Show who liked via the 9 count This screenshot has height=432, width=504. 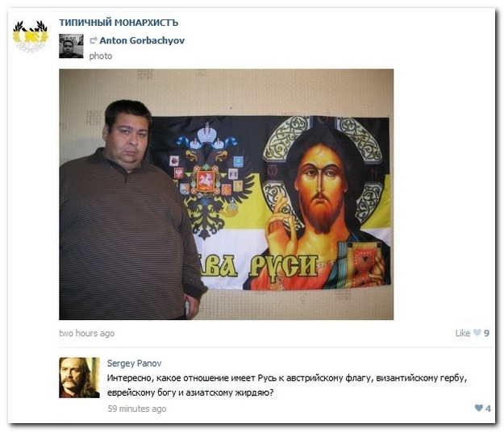click(x=486, y=333)
